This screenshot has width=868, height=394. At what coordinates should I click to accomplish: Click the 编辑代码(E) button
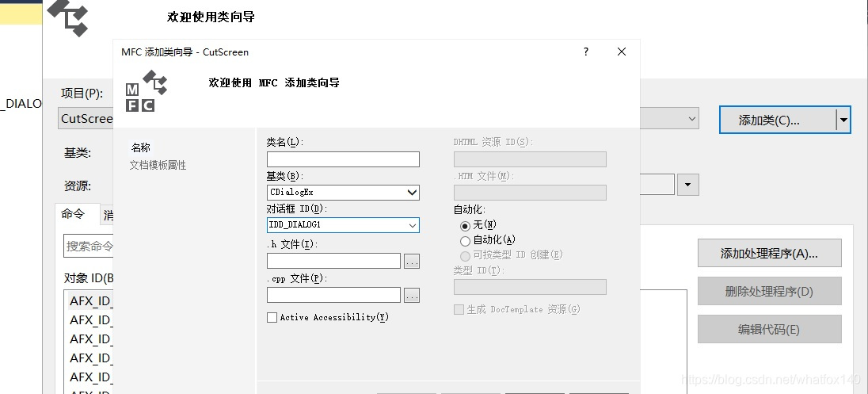pos(770,329)
